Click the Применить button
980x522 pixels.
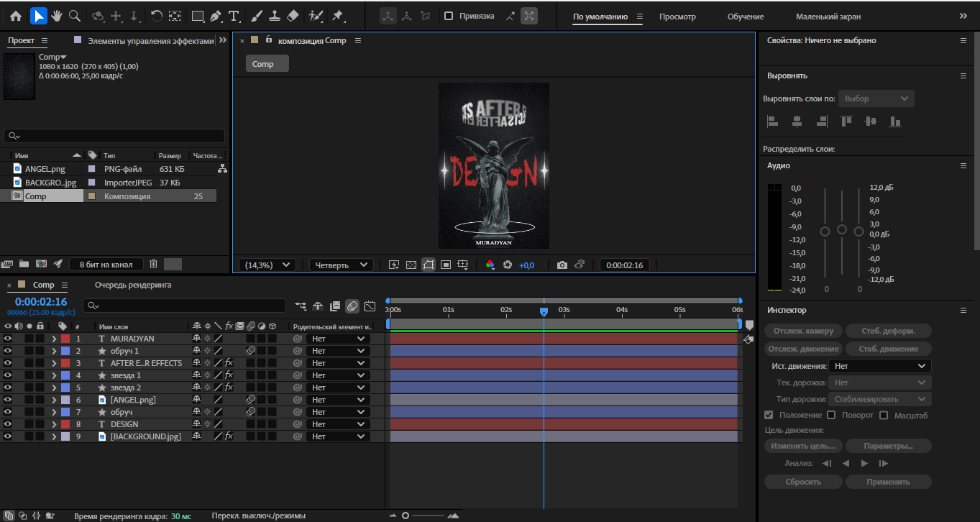click(888, 482)
